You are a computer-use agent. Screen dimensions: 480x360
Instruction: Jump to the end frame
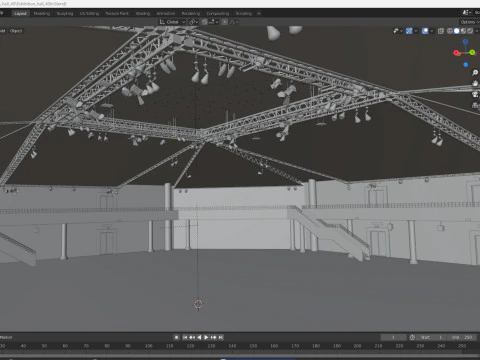(x=221, y=337)
